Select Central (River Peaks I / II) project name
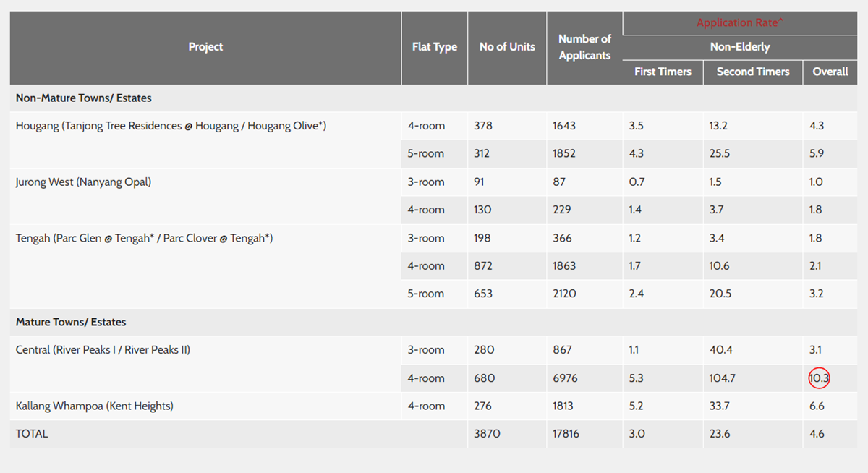The image size is (868, 473). pyautogui.click(x=103, y=350)
